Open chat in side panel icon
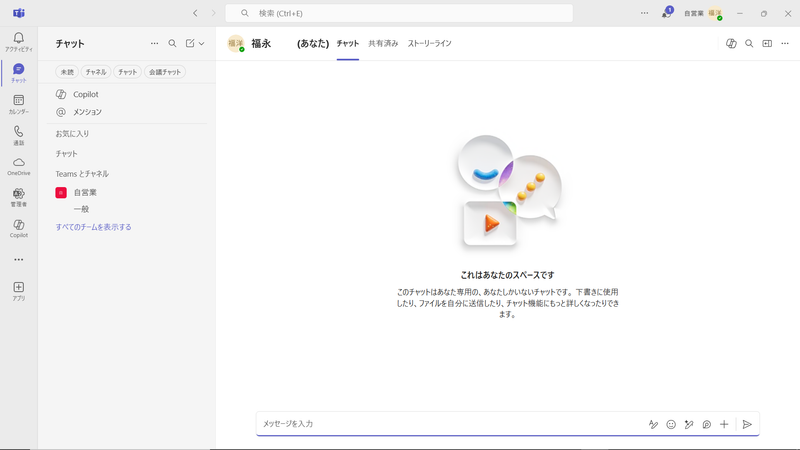Viewport: 800px width, 450px height. point(767,43)
